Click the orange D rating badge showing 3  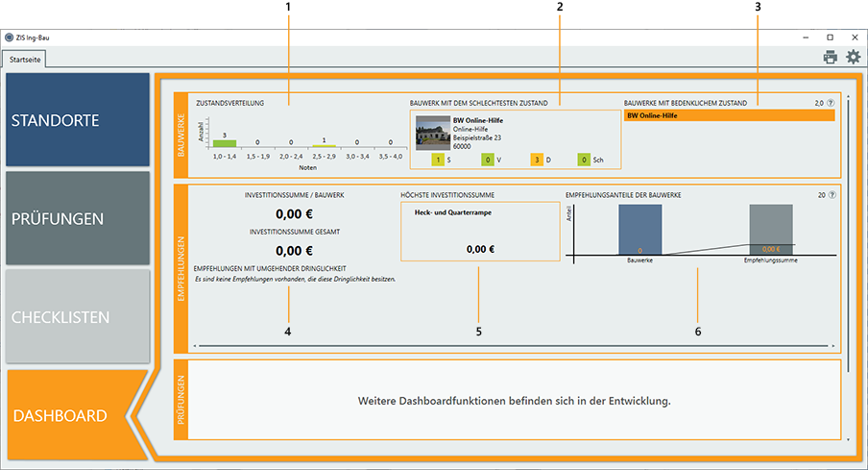(x=537, y=160)
